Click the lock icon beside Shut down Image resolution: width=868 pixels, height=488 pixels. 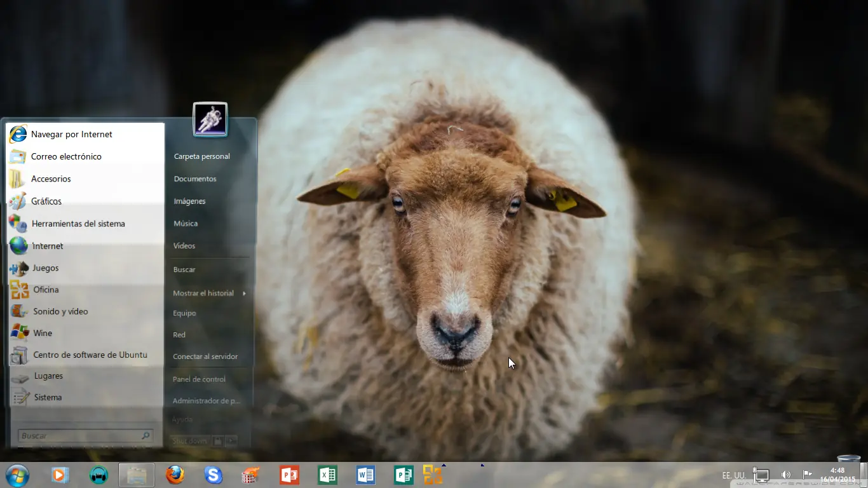[x=217, y=440]
